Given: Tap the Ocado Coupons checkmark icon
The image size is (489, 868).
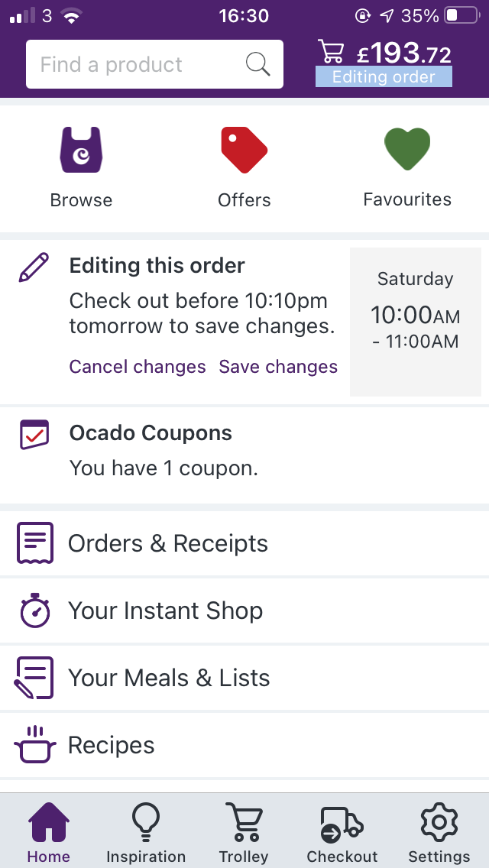Looking at the screenshot, I should [x=34, y=434].
